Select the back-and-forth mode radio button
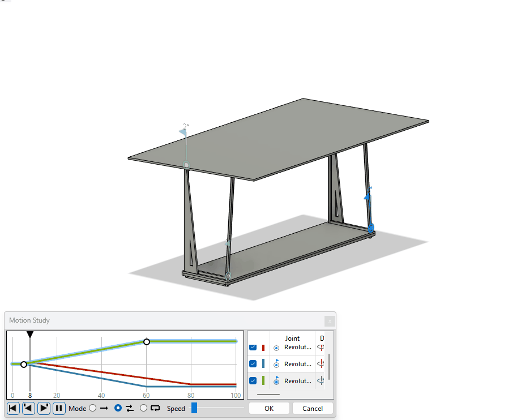 point(118,408)
